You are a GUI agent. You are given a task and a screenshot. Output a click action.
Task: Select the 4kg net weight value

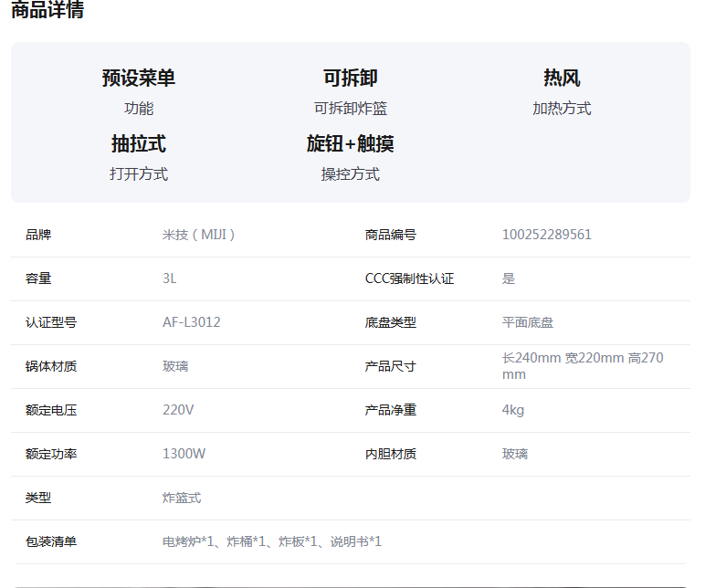[x=513, y=410]
